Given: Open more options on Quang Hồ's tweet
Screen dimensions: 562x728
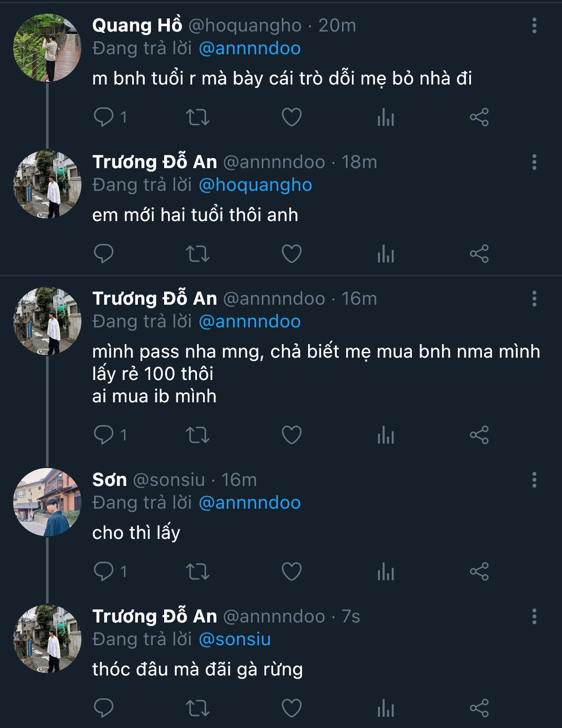Looking at the screenshot, I should pos(534,26).
